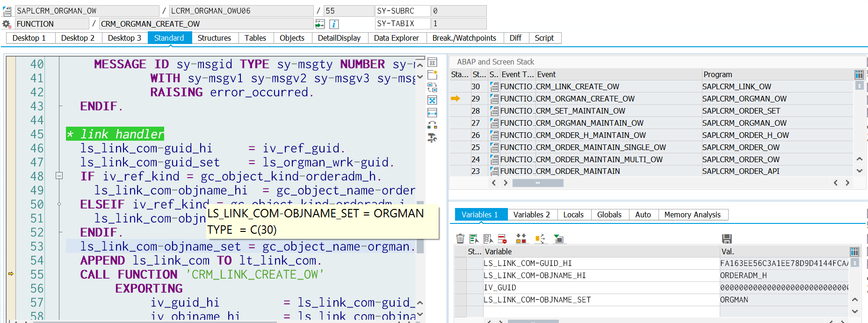
Task: Open the Objects tab
Action: (292, 38)
